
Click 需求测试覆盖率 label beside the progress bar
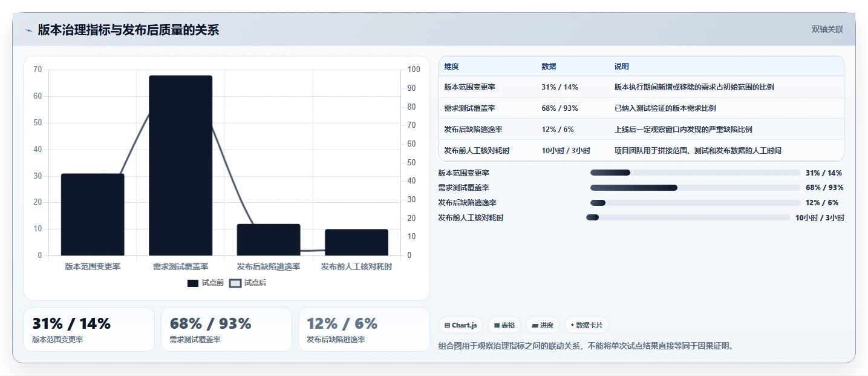(x=463, y=188)
